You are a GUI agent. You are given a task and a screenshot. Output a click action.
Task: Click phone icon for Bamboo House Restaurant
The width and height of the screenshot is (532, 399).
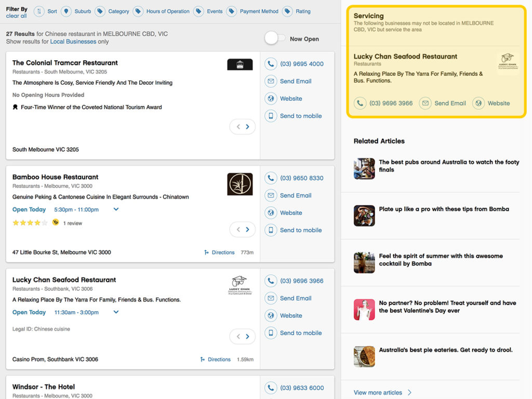coord(271,178)
